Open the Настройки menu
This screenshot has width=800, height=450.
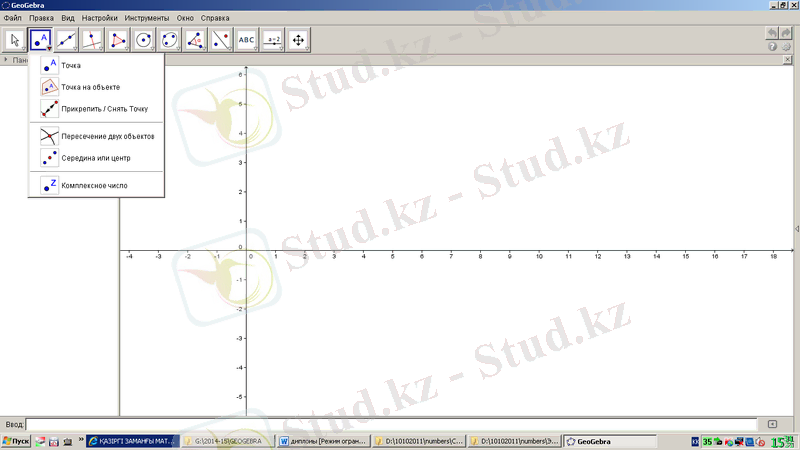click(99, 18)
